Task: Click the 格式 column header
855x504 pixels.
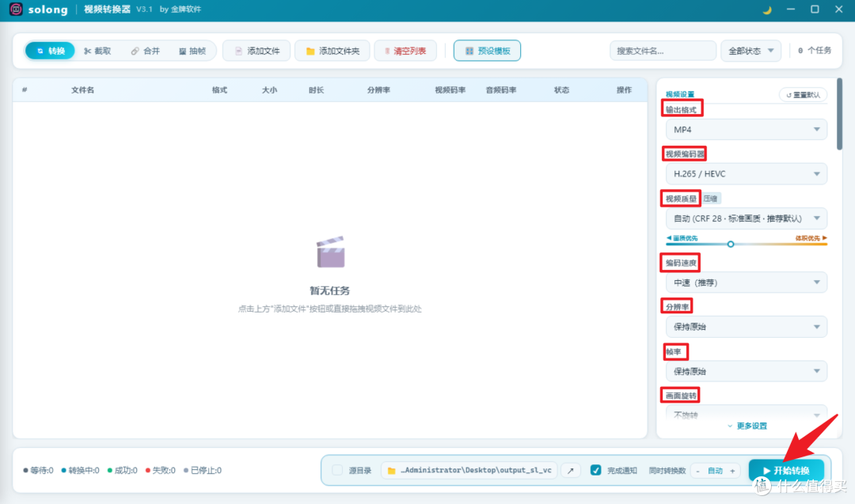Action: pos(220,90)
